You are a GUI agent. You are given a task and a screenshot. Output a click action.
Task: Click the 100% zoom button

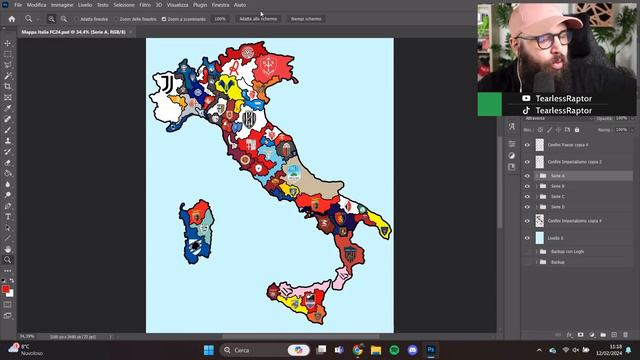pos(220,19)
